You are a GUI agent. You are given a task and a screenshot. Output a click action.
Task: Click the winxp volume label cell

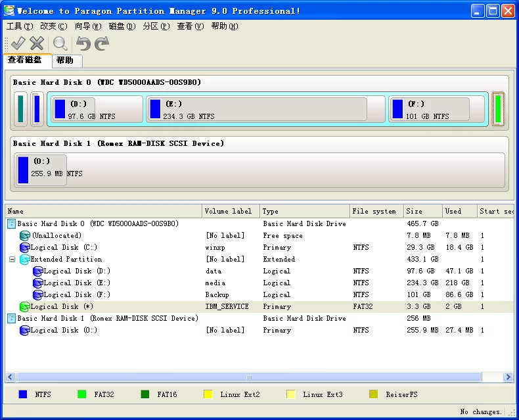[215, 247]
